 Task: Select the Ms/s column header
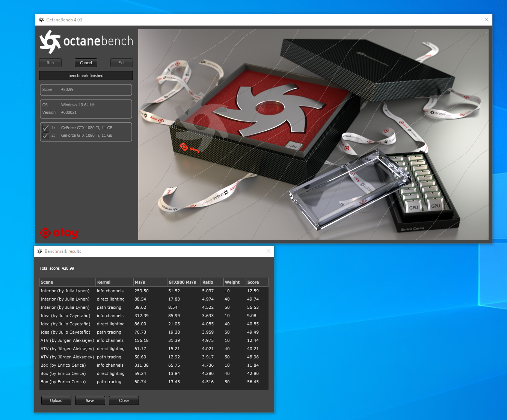coord(150,282)
